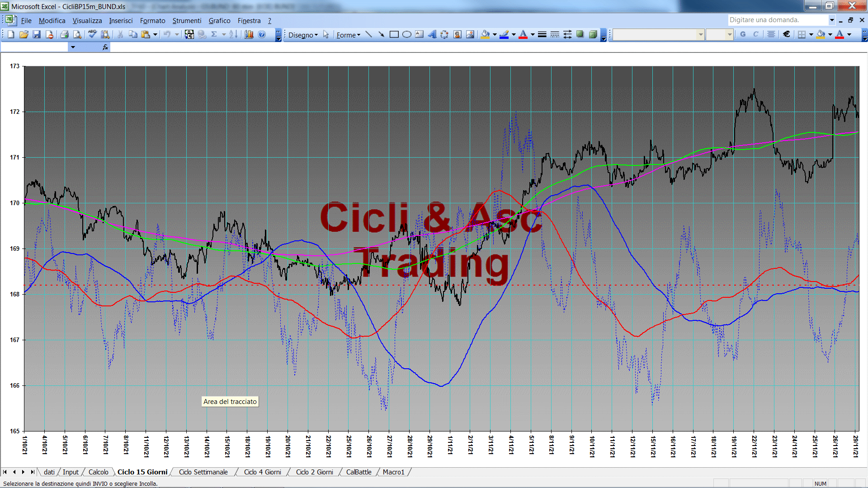868x488 pixels.
Task: Expand the help question box dropdown
Action: 831,20
